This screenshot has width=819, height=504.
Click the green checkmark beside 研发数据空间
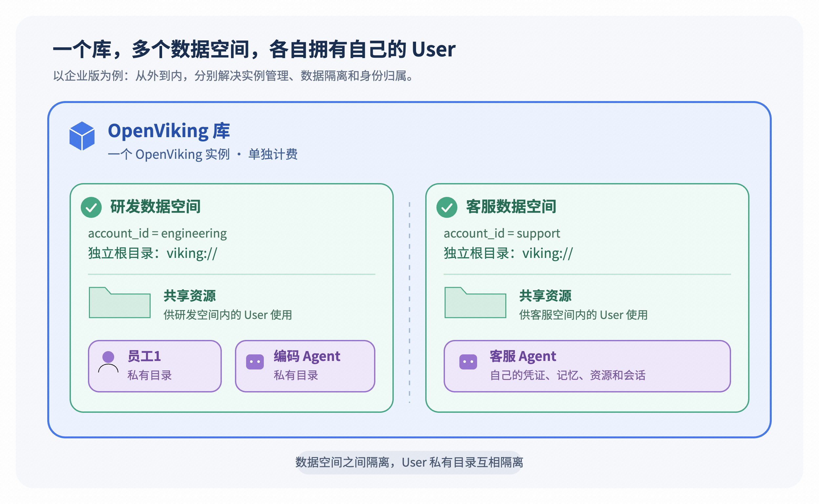pos(91,207)
